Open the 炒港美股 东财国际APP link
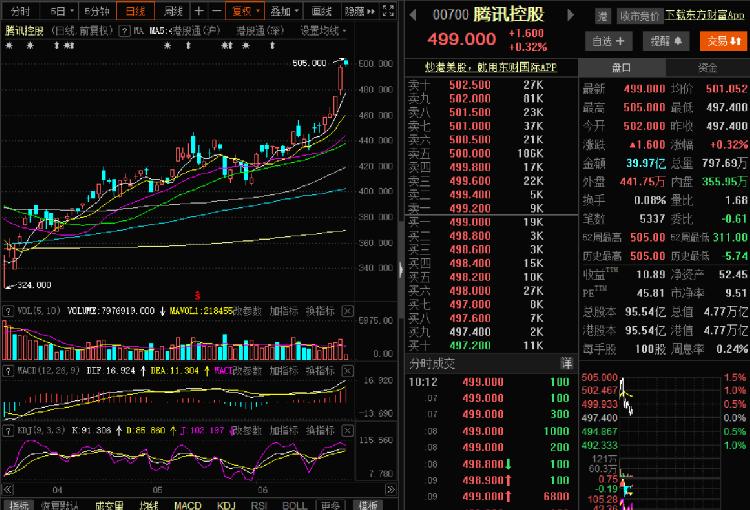 click(491, 67)
